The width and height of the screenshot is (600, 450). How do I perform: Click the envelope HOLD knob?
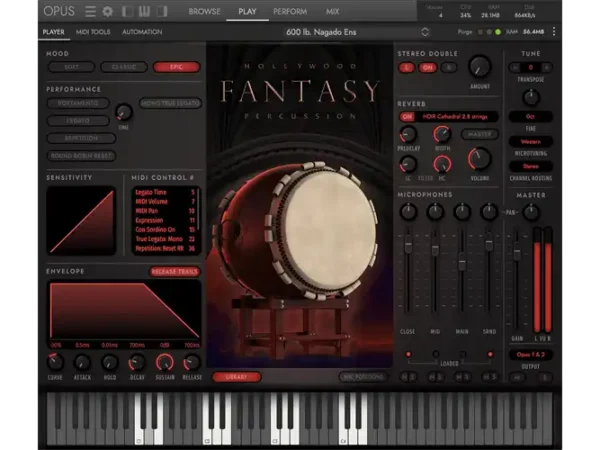coord(110,362)
